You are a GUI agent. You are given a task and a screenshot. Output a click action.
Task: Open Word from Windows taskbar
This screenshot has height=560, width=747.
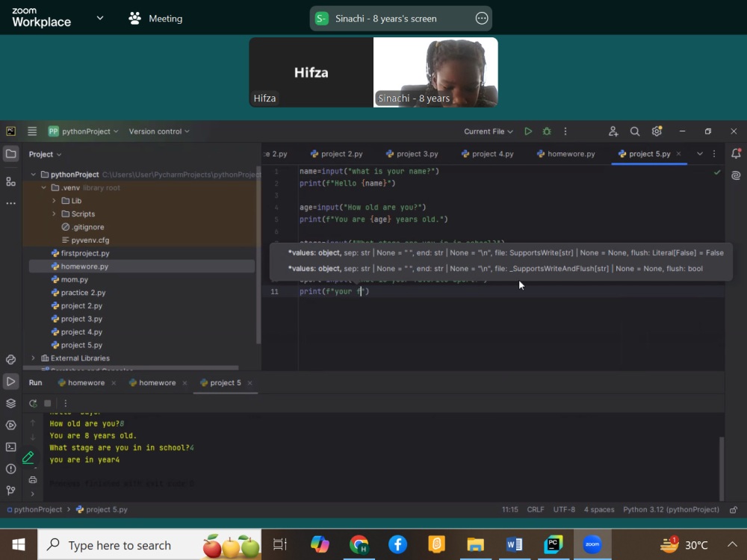point(514,544)
